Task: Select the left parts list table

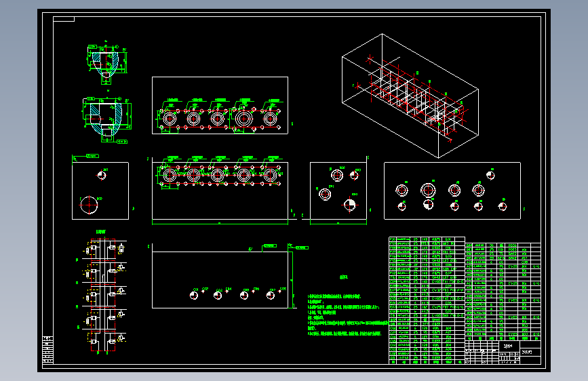Action: (427, 300)
